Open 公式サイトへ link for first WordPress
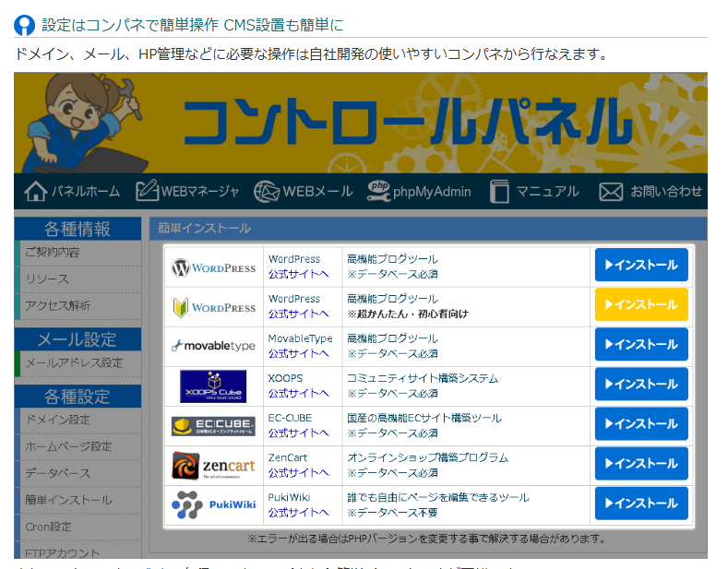Screen dimensions: 728x569 (x=298, y=274)
